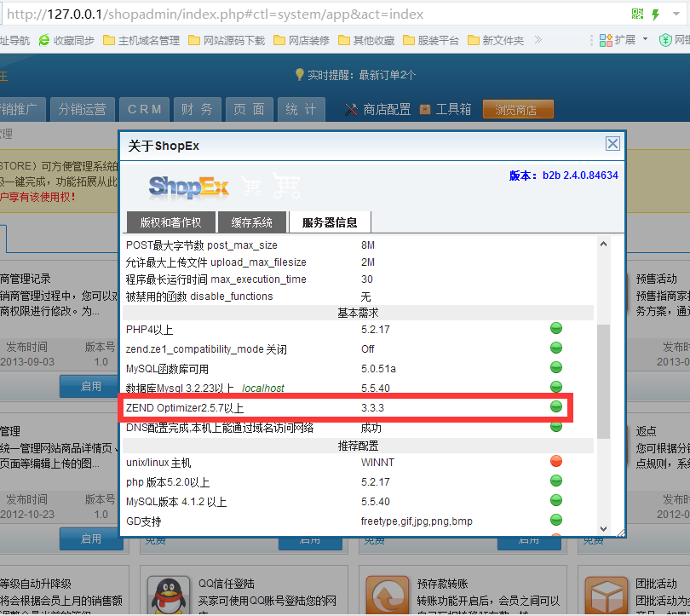Click the ZEND Optimizer version 3.3.3
The image size is (690, 616).
point(372,408)
